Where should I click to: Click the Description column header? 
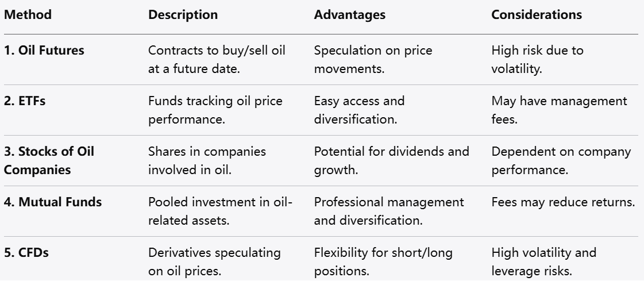183,15
